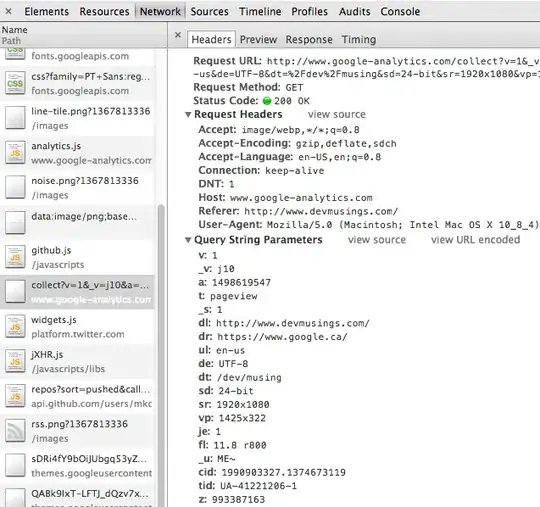Click the JS file icon for jXHR.js
This screenshot has width=540, height=507.
coord(15,361)
